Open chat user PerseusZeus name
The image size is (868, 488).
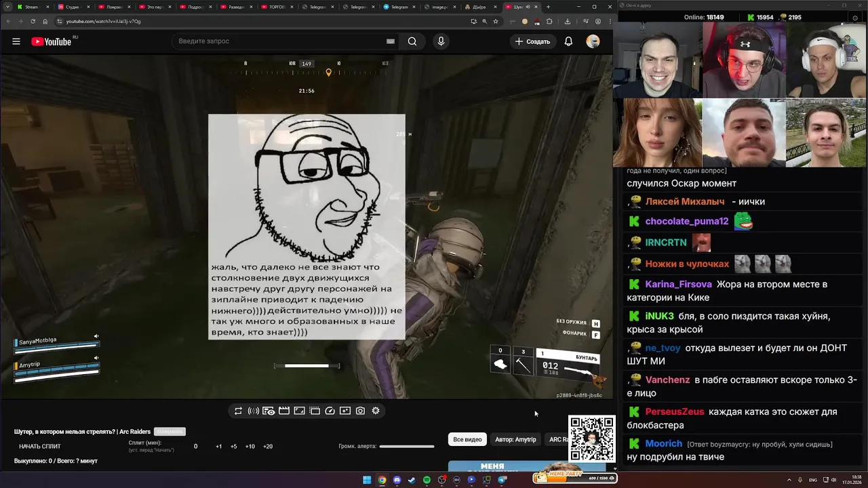[675, 411]
